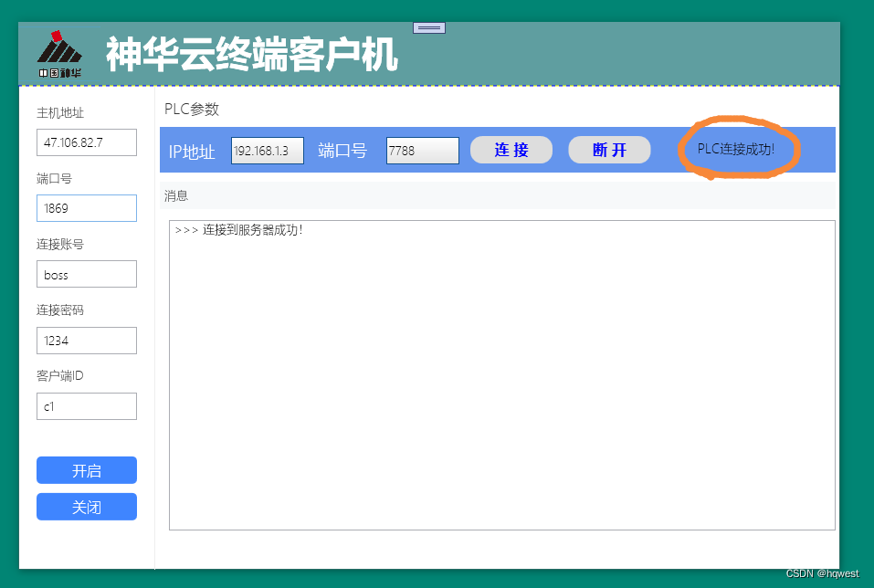This screenshot has height=588, width=874.
Task: Click the 连接账号 label
Action: point(60,244)
